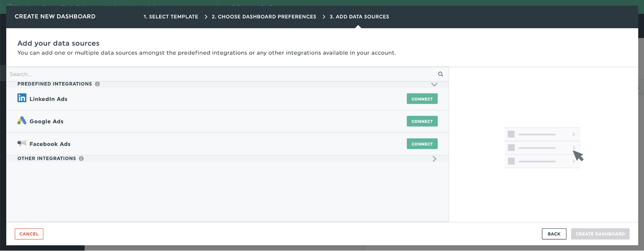
Task: Click the search magnifier icon
Action: click(x=440, y=74)
